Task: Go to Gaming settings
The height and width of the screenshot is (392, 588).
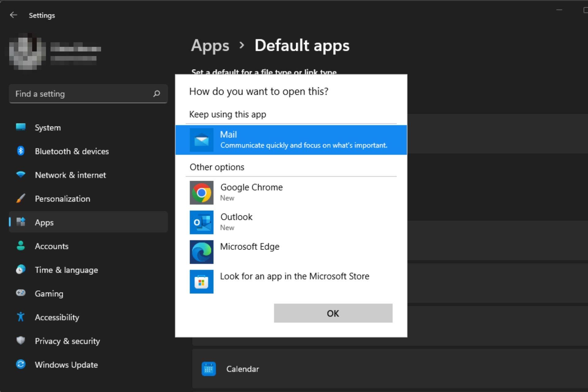Action: click(x=88, y=293)
